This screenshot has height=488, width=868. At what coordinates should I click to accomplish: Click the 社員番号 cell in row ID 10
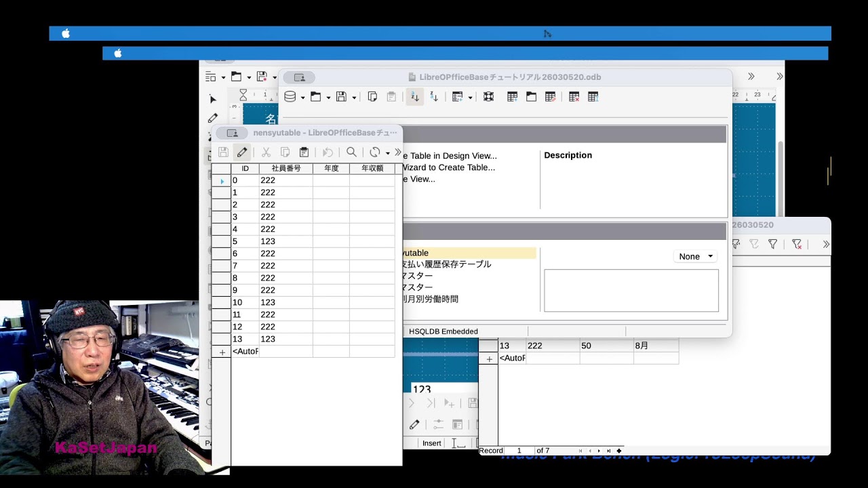coord(286,302)
